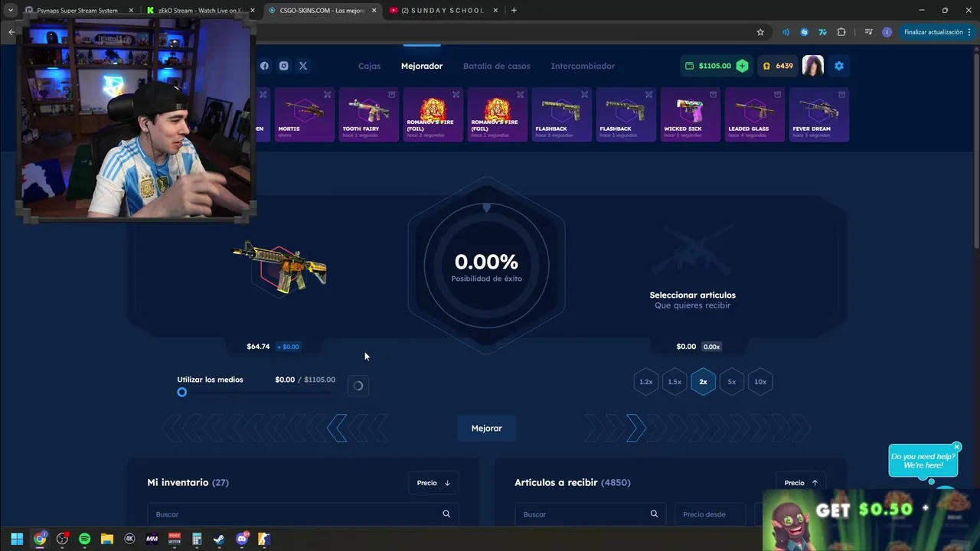Open Calculator from the taskbar
This screenshot has height=551, width=980.
[197, 539]
